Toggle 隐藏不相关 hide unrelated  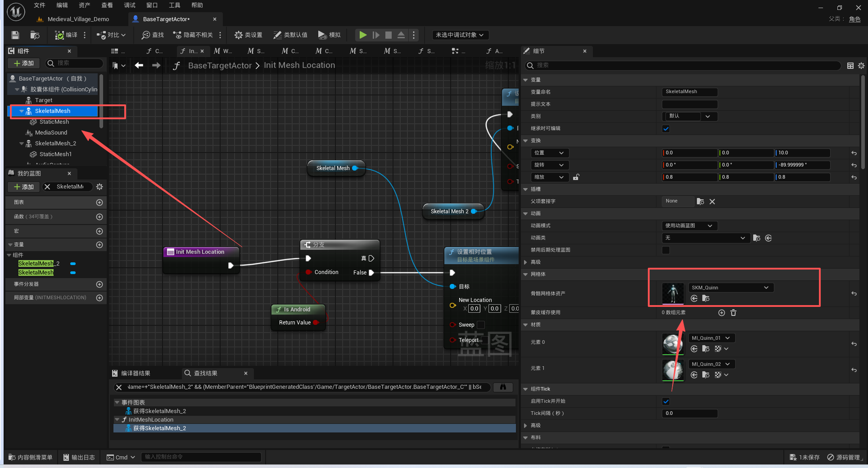click(193, 35)
